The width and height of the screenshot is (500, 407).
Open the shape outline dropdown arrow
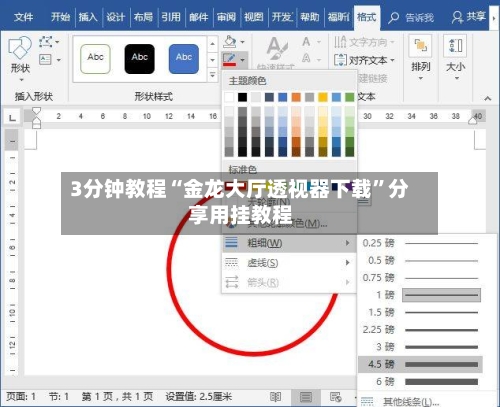(x=243, y=60)
